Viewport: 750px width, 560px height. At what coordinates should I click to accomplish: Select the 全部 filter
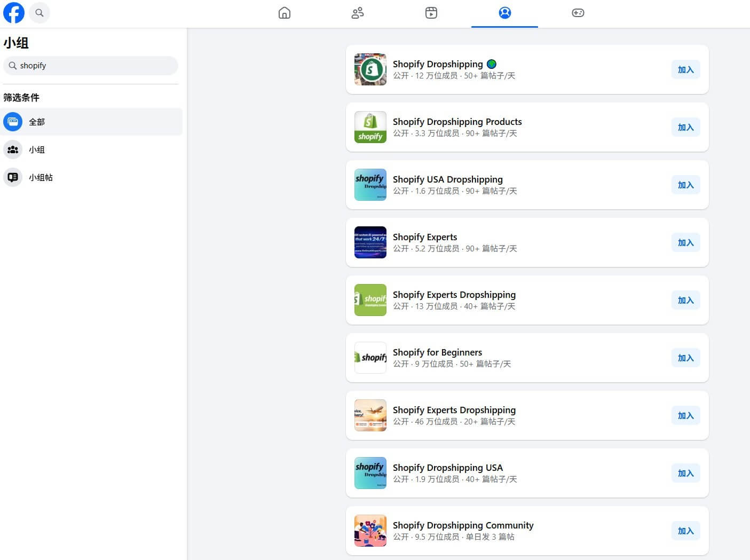click(x=92, y=122)
